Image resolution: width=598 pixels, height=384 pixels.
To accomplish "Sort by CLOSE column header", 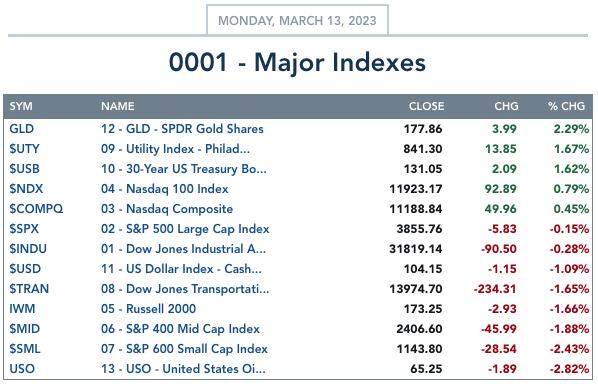I will (x=426, y=106).
